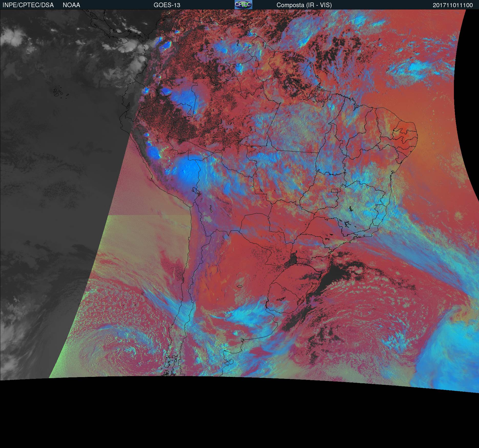Click the INPE/CPTEC/DSA header text
This screenshot has width=479, height=448.
[x=28, y=5]
